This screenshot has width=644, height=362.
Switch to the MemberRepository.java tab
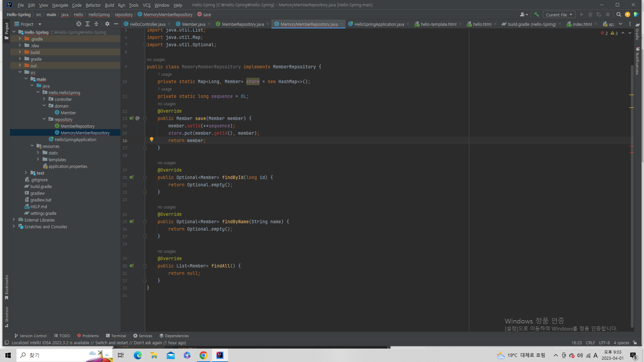point(243,24)
